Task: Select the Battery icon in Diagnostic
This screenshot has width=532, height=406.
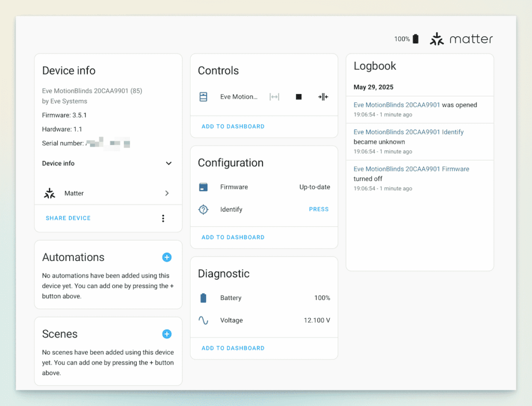Action: pyautogui.click(x=203, y=298)
